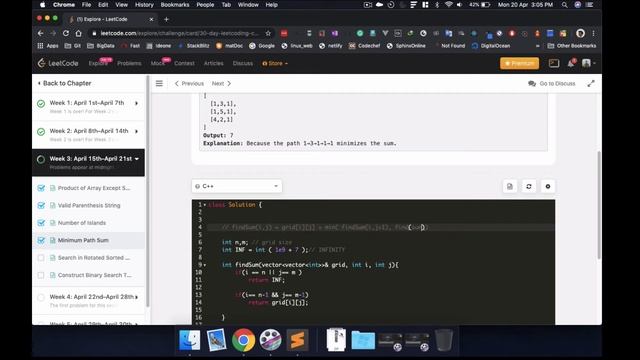640x360 pixels.
Task: Open Finder from the dock
Action: [189, 340]
